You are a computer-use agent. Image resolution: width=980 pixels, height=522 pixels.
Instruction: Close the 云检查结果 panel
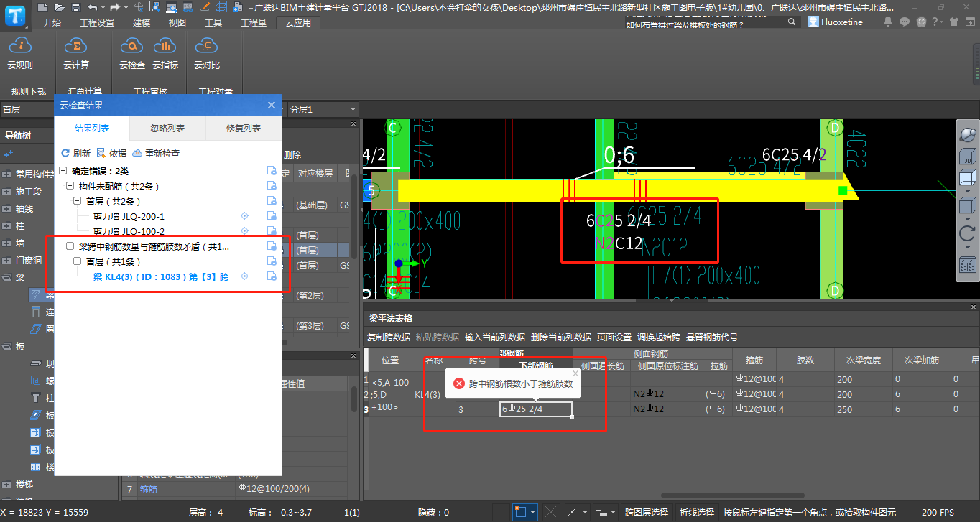[272, 105]
